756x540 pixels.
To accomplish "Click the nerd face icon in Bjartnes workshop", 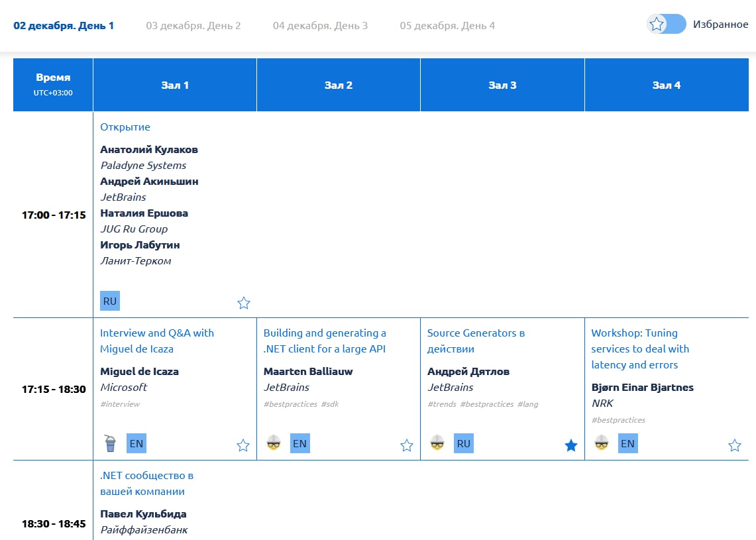I will click(x=601, y=443).
